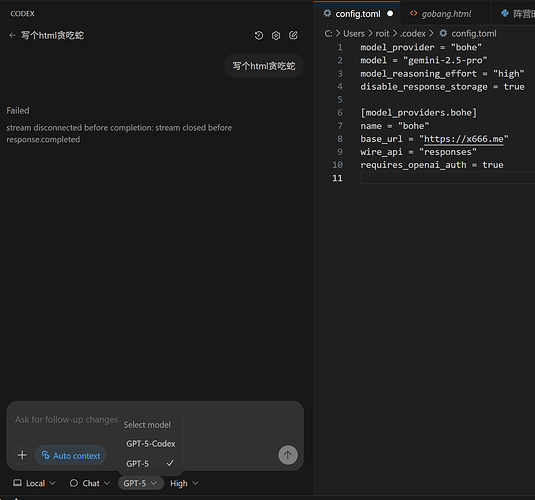Click the stream disconnected error message
535x500 pixels.
click(119, 133)
